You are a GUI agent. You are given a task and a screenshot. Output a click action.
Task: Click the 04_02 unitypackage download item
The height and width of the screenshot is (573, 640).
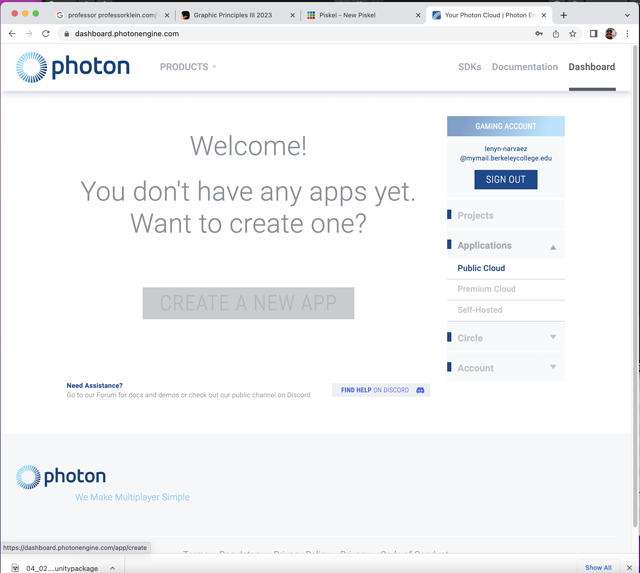[62, 568]
